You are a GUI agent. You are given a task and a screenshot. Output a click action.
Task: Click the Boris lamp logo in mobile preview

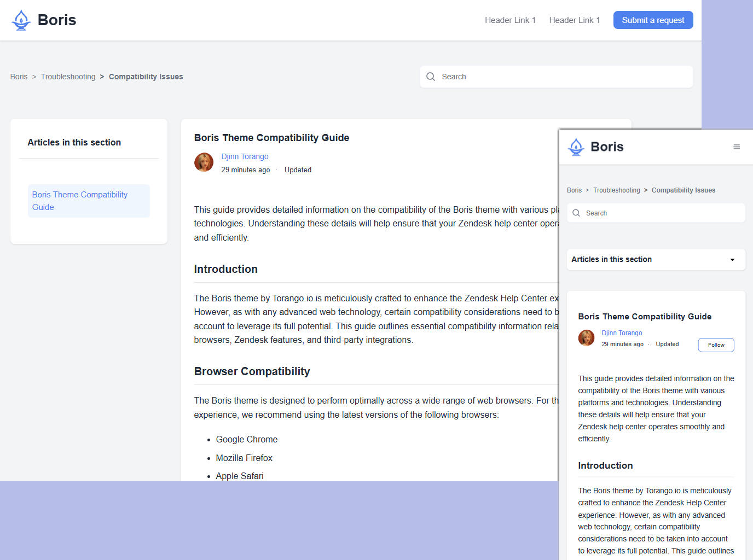(576, 147)
